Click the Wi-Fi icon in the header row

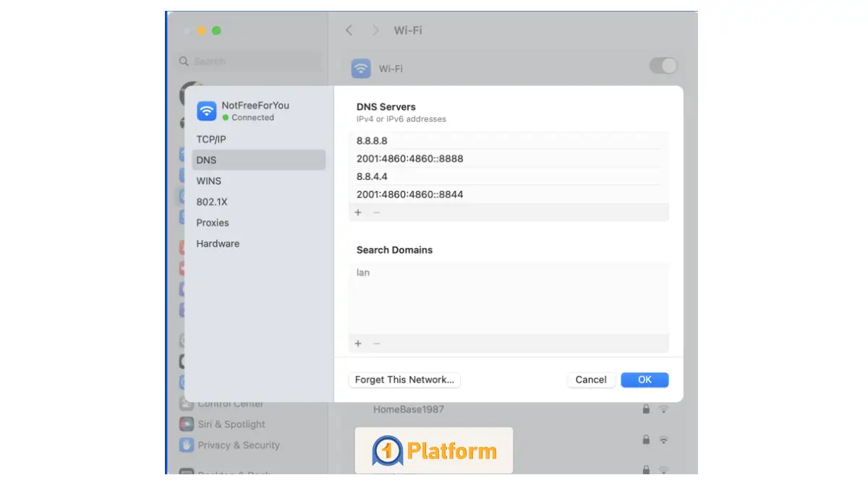360,68
